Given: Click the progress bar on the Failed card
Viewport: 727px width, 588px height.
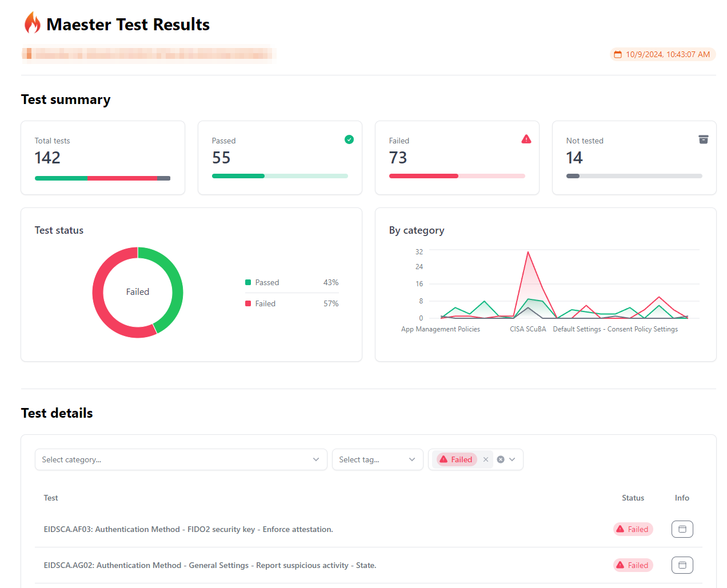Looking at the screenshot, I should (457, 176).
